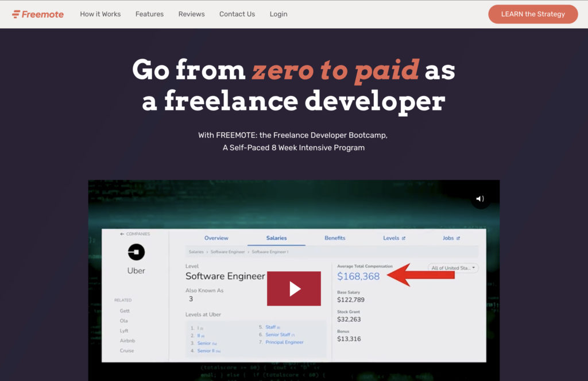The width and height of the screenshot is (588, 381).
Task: Toggle the video sound speaker icon
Action: (480, 199)
